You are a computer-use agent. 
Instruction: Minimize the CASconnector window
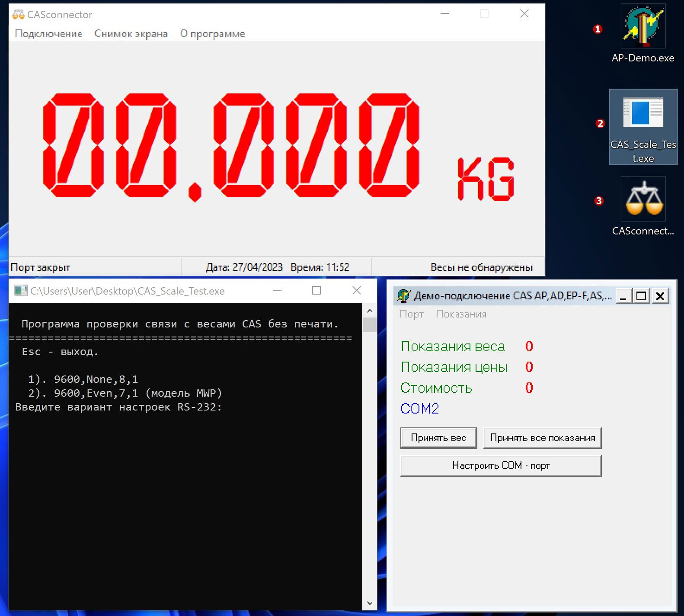pyautogui.click(x=445, y=13)
